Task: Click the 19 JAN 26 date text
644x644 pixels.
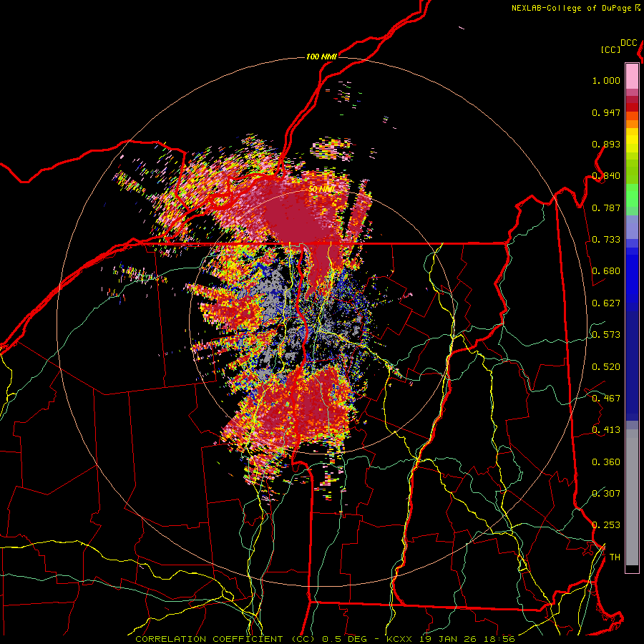Action: [448, 639]
